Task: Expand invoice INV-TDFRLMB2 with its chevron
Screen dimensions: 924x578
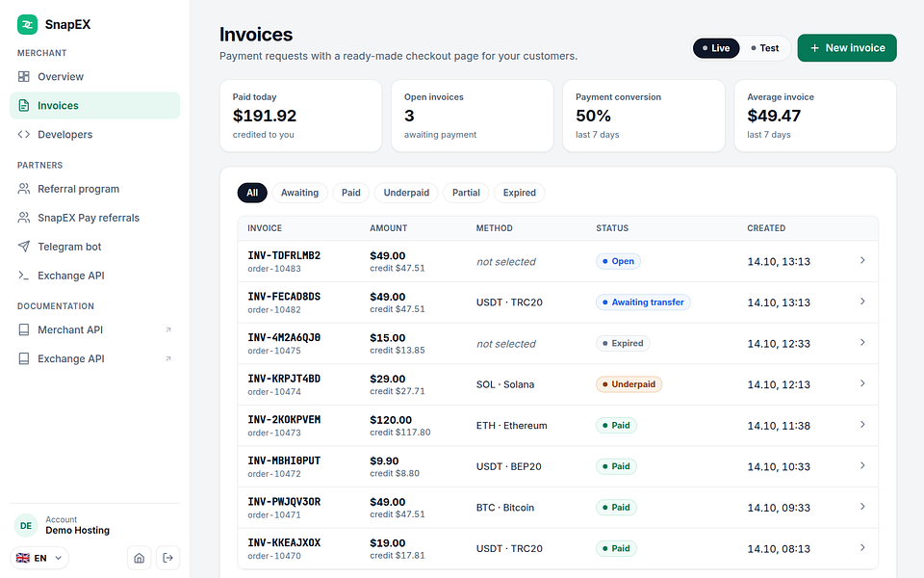Action: 862,260
